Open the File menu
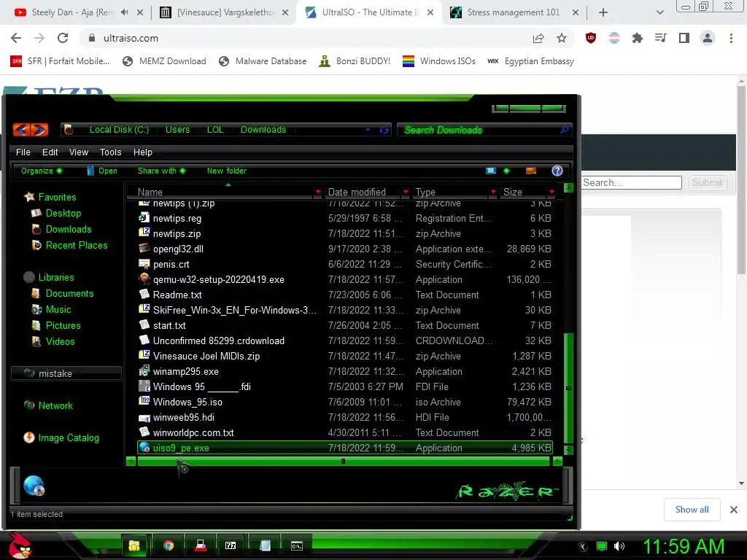 pyautogui.click(x=23, y=152)
